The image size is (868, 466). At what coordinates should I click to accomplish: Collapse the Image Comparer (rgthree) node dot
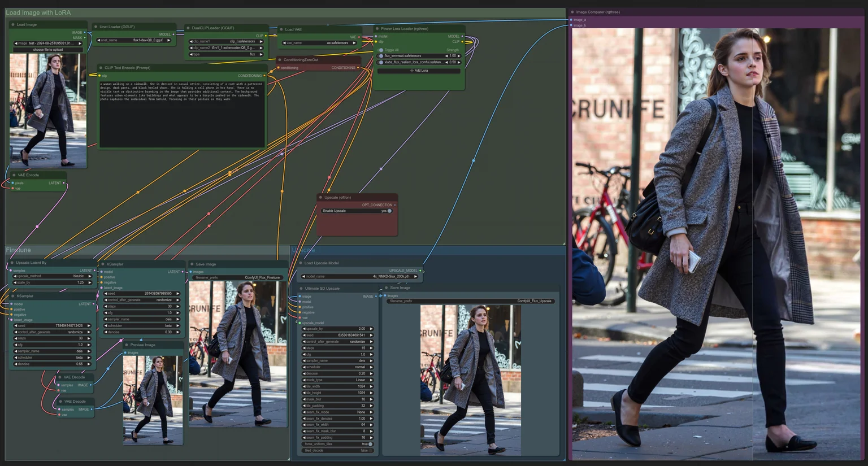pos(572,12)
